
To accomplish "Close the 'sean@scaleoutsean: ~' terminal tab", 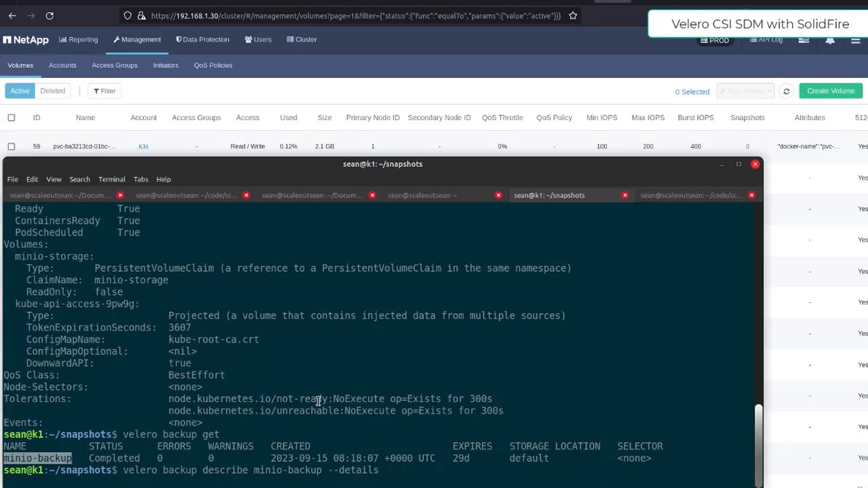I will point(498,195).
